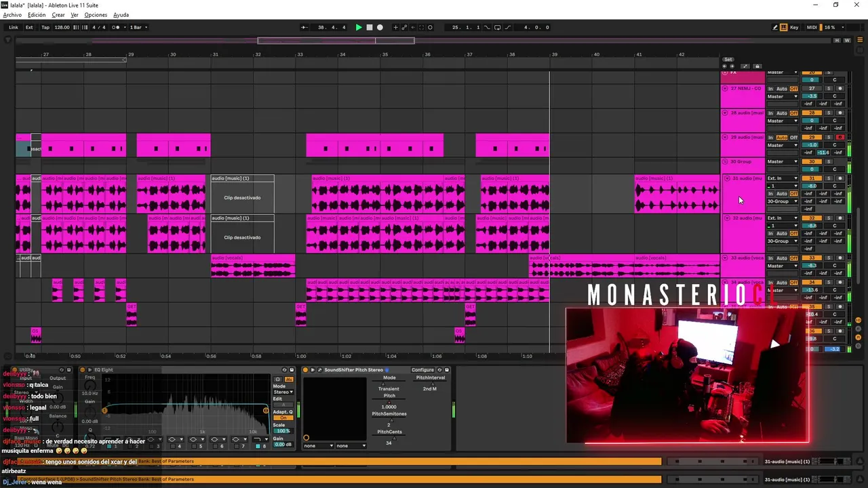Fold track 31 audio header
Image resolution: width=868 pixels, height=488 pixels.
pyautogui.click(x=727, y=178)
